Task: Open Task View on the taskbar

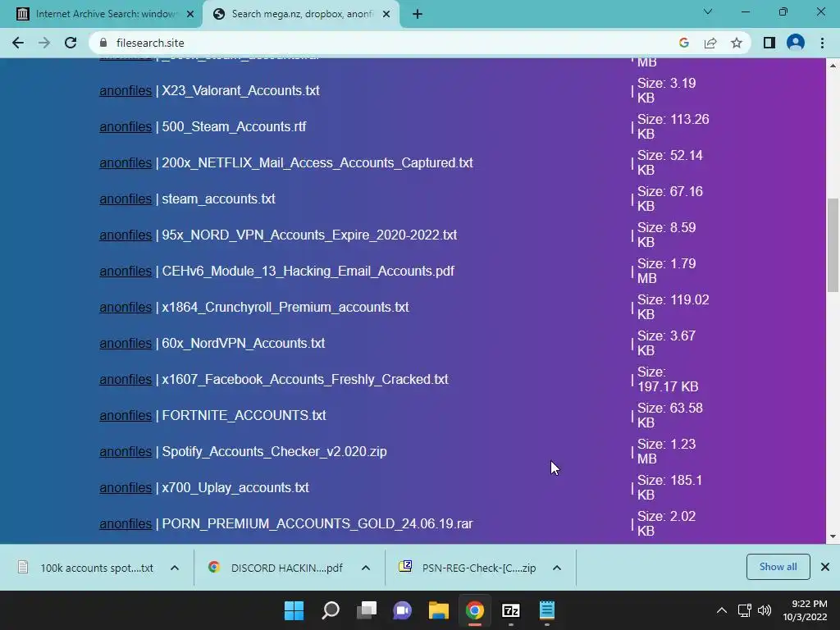Action: point(367,610)
